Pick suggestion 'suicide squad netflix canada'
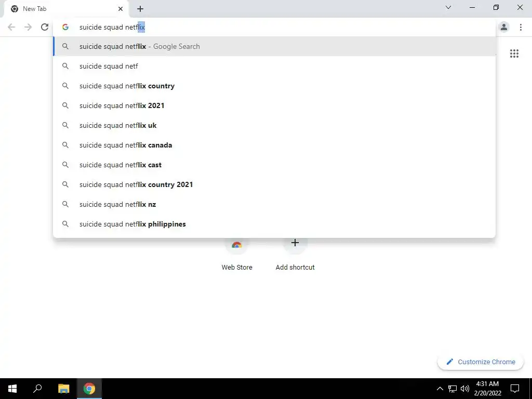This screenshot has width=532, height=399. tap(274, 145)
